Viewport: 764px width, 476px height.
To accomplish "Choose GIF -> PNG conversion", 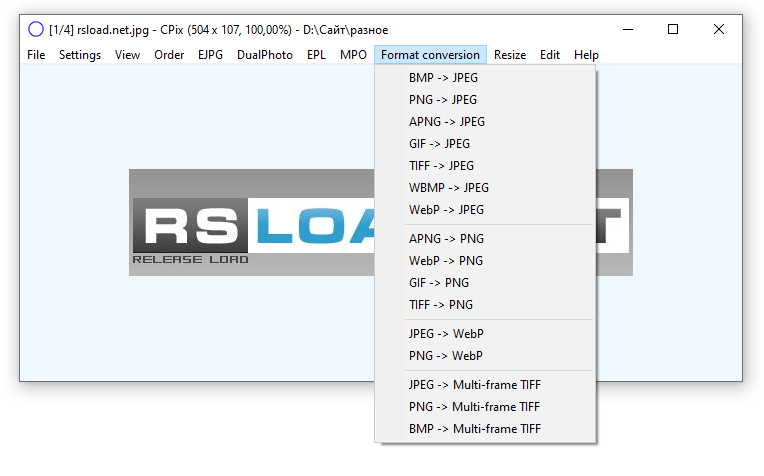I will coord(485,283).
